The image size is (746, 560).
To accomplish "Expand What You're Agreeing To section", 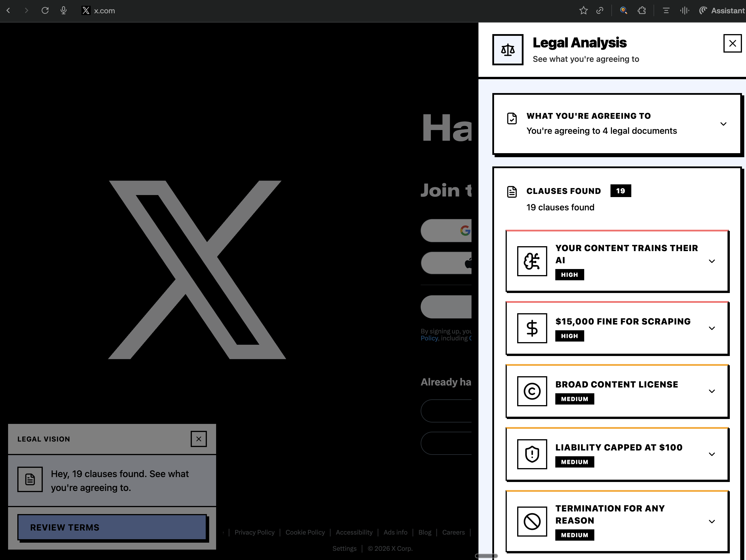I will [x=723, y=124].
